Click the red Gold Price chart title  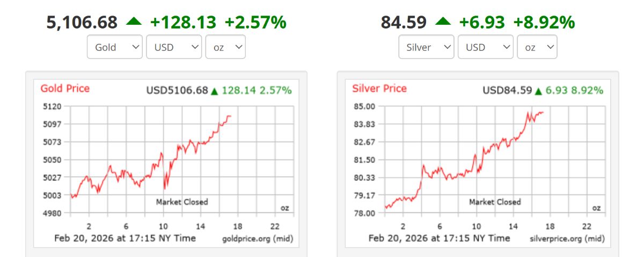65,89
